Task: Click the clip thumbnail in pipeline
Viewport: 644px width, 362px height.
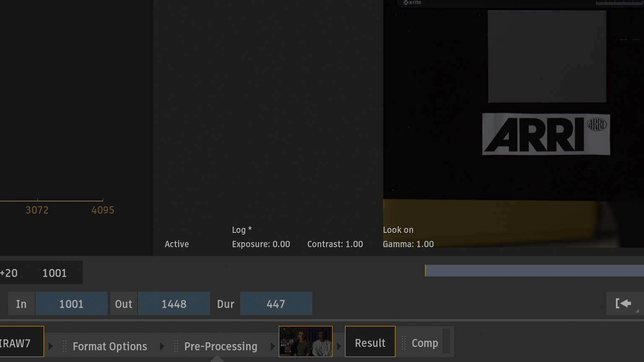Action: (x=306, y=341)
